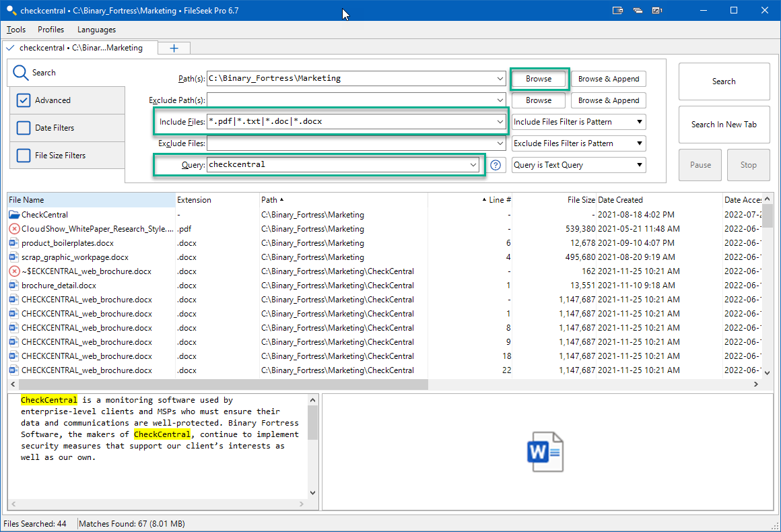The width and height of the screenshot is (781, 532).
Task: Sort results by File Size column header
Action: tap(554, 200)
